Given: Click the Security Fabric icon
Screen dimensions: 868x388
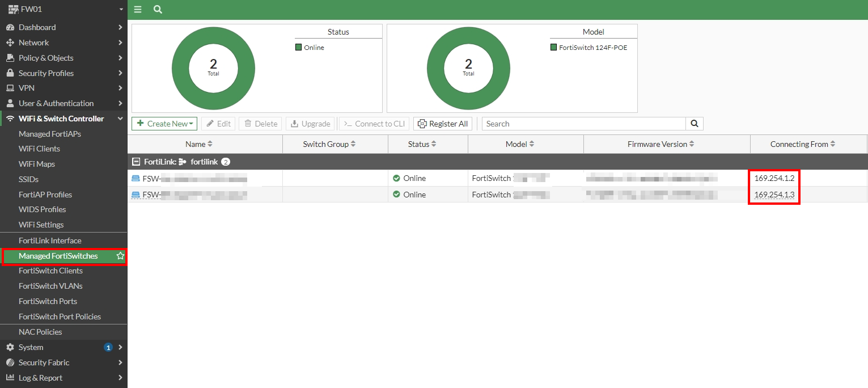Looking at the screenshot, I should 10,362.
